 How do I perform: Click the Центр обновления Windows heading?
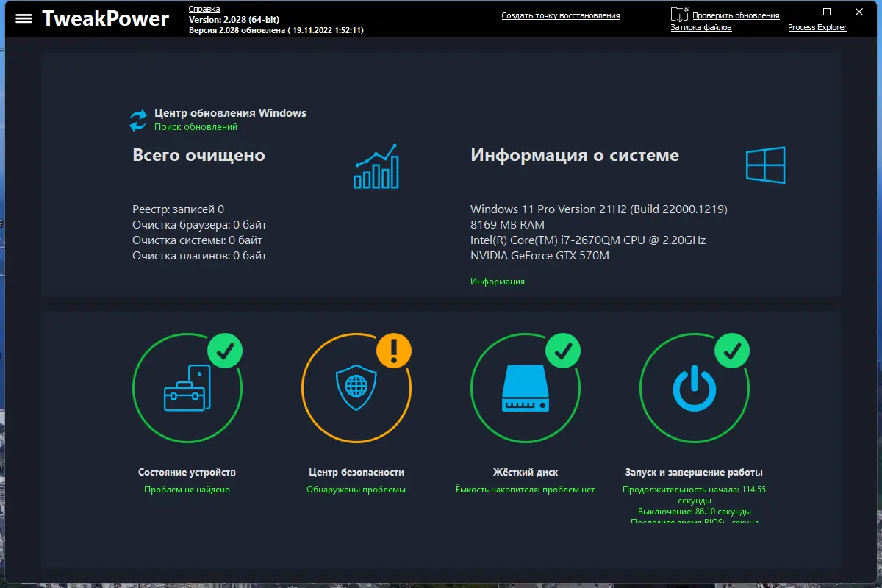pyautogui.click(x=230, y=113)
